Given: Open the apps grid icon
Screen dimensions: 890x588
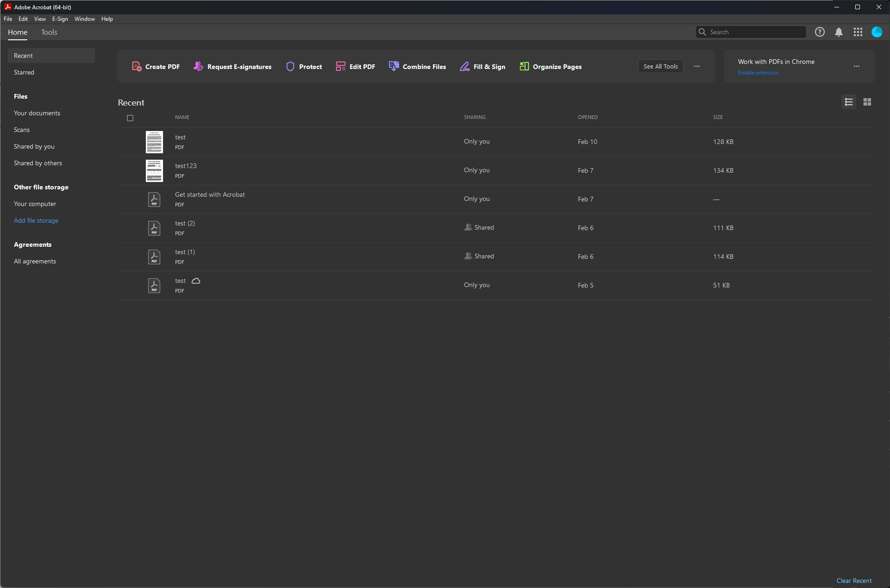Looking at the screenshot, I should click(x=858, y=32).
